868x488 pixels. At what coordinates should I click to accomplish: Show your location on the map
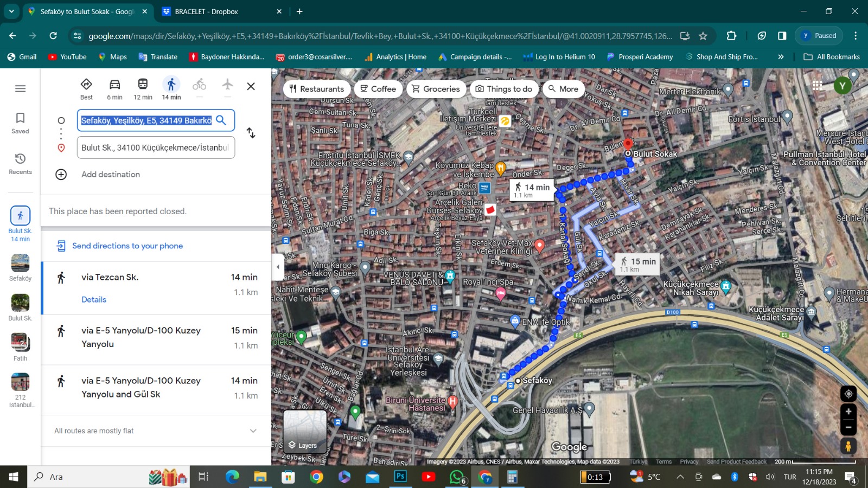pyautogui.click(x=848, y=394)
